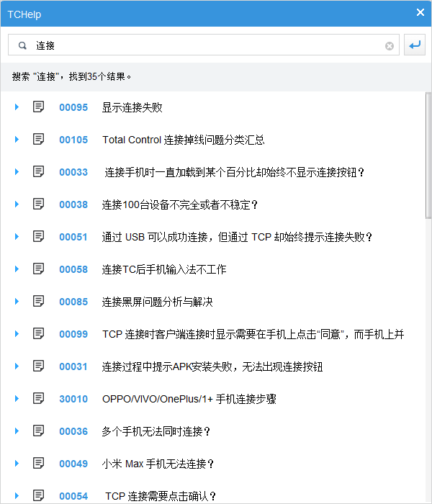Open article number link 00105
Viewport: 432px width, 504px height.
point(73,140)
